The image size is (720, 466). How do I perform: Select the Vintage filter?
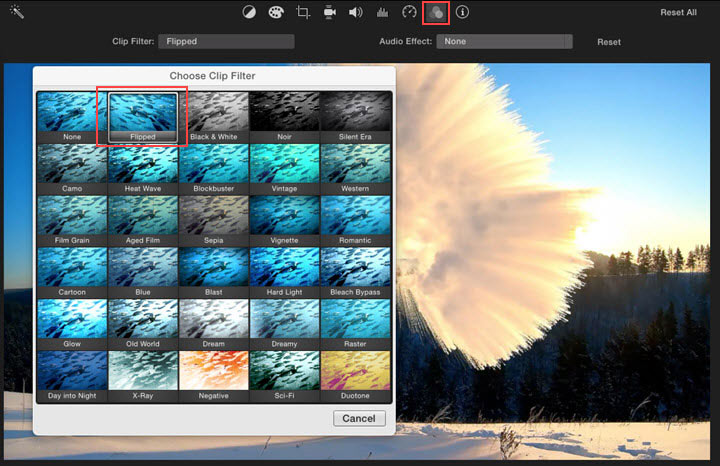click(x=284, y=169)
